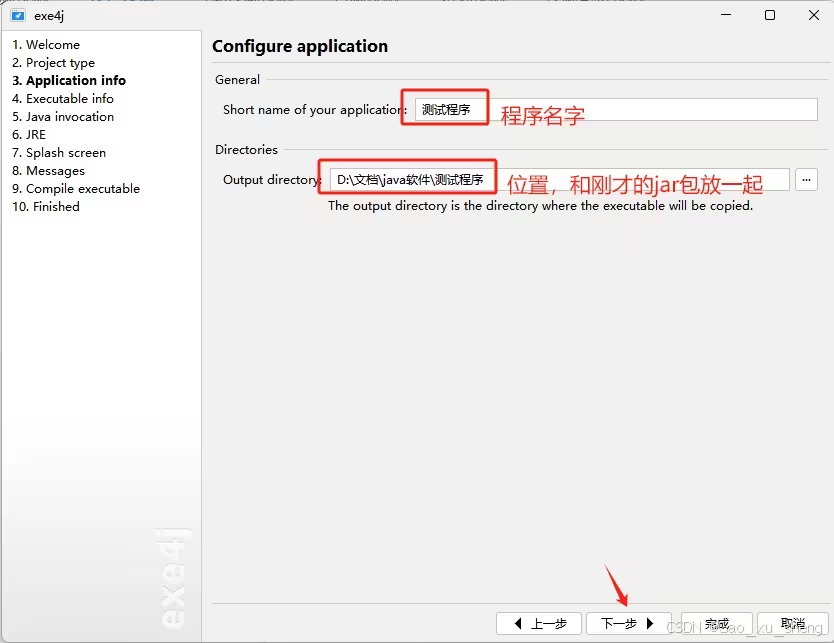Click the 'Configure application' heading
This screenshot has width=834, height=643.
point(300,46)
